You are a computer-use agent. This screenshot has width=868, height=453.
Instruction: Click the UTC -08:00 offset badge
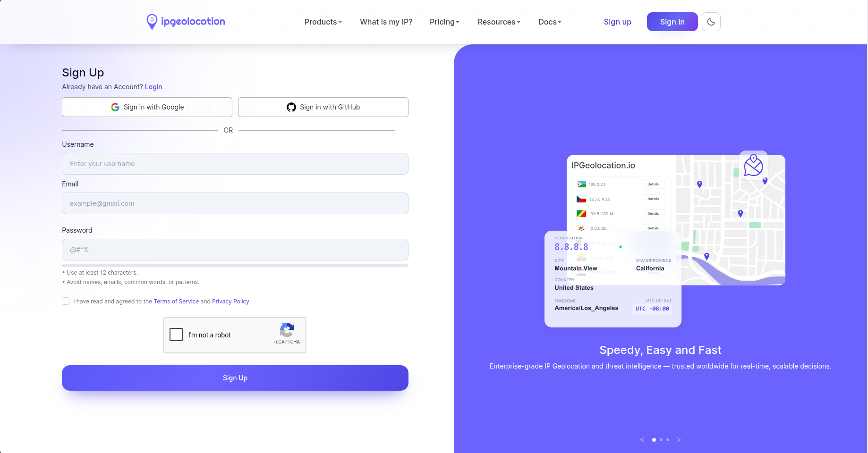(x=652, y=309)
